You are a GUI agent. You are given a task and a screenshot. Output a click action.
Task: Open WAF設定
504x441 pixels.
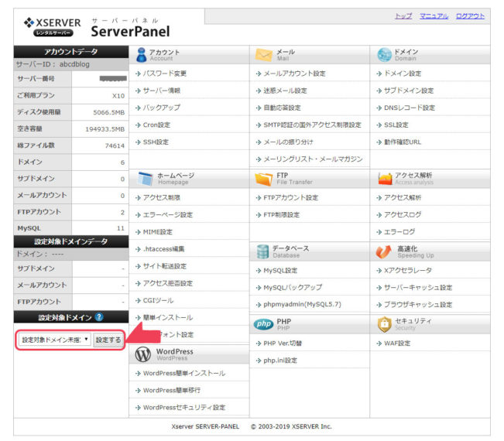point(397,344)
